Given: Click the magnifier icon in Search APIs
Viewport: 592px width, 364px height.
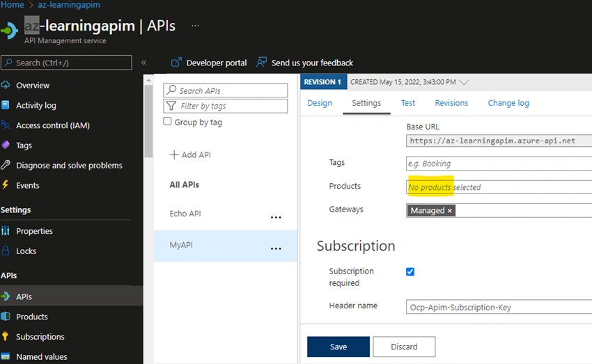Looking at the screenshot, I should [171, 90].
